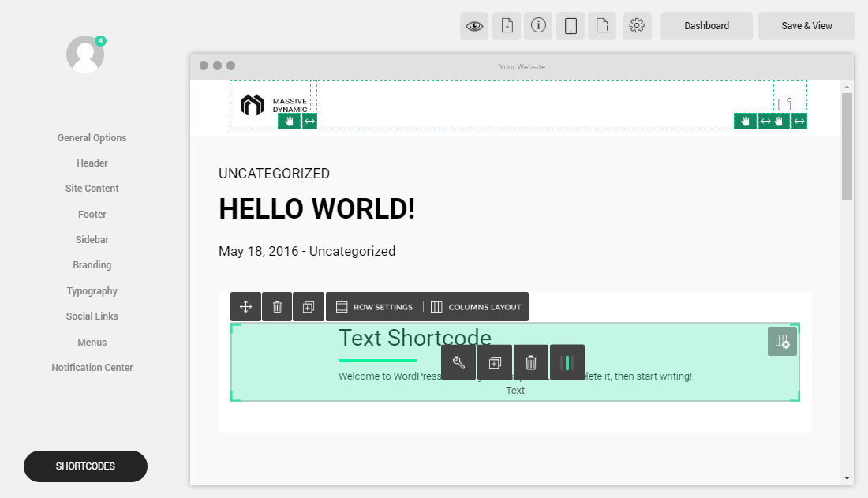The height and width of the screenshot is (498, 868).
Task: Open Columns Layout options
Action: point(476,307)
